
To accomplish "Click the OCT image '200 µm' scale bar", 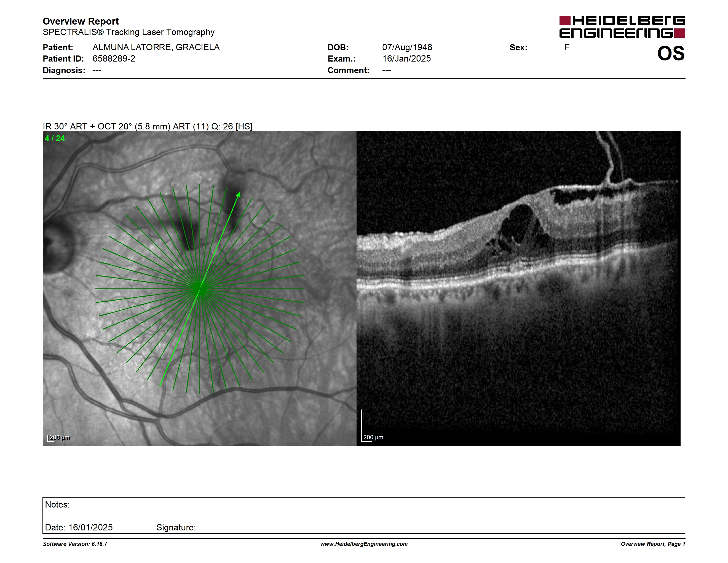I will 372,426.
